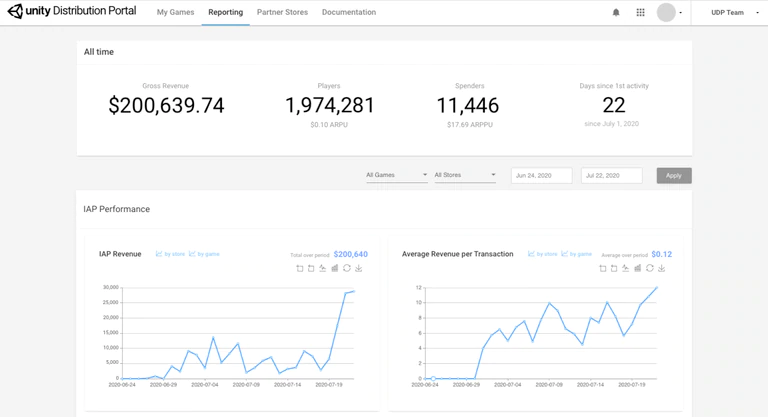Click the Jun 24, 2020 start date field

tap(541, 175)
